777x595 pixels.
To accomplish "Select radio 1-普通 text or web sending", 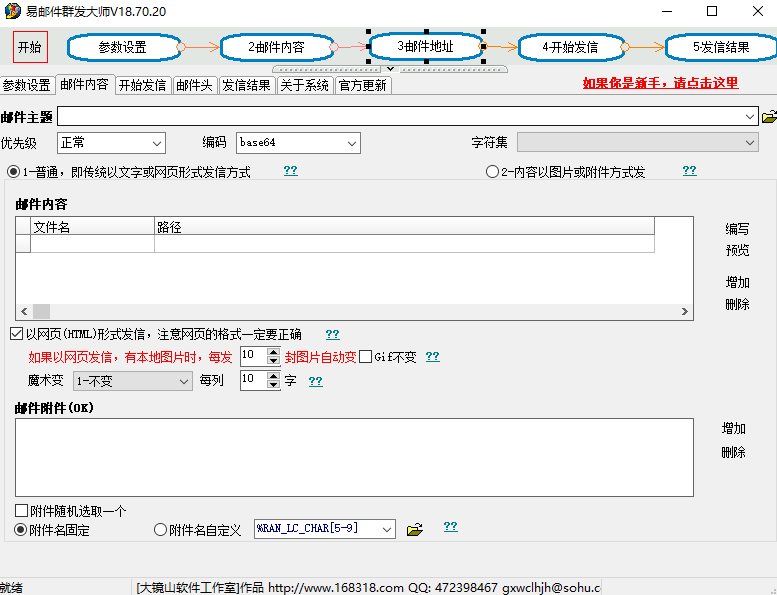I will tap(13, 172).
